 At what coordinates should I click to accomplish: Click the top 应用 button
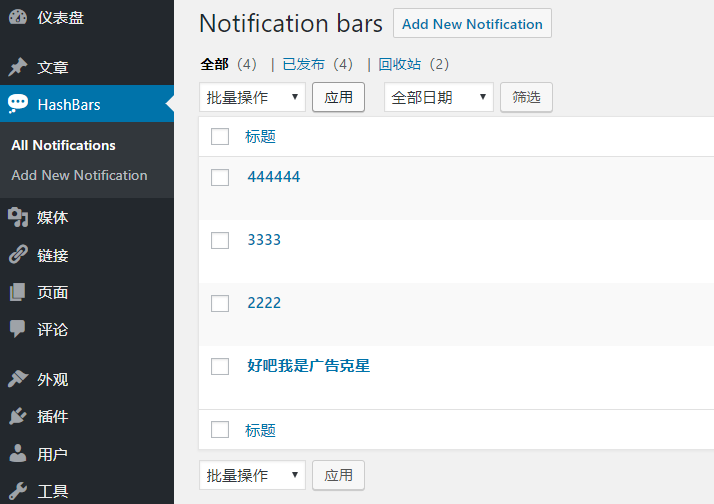[338, 97]
